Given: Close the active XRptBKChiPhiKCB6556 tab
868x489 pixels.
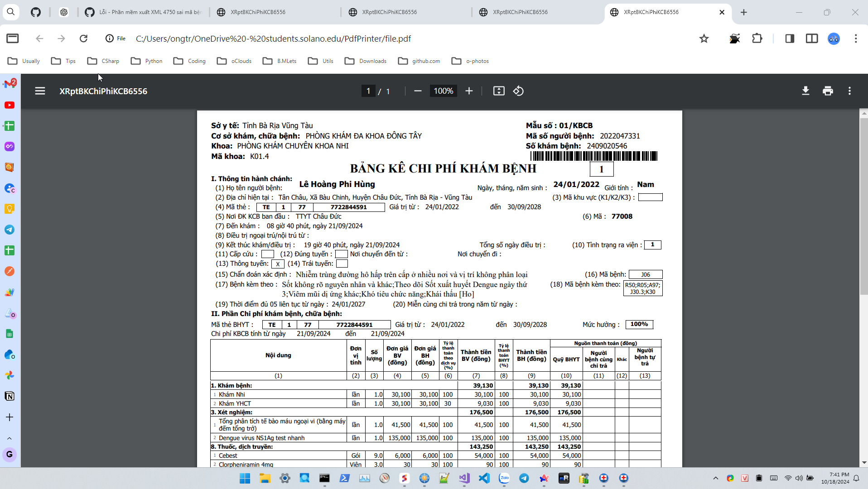Looking at the screenshot, I should click(x=722, y=12).
